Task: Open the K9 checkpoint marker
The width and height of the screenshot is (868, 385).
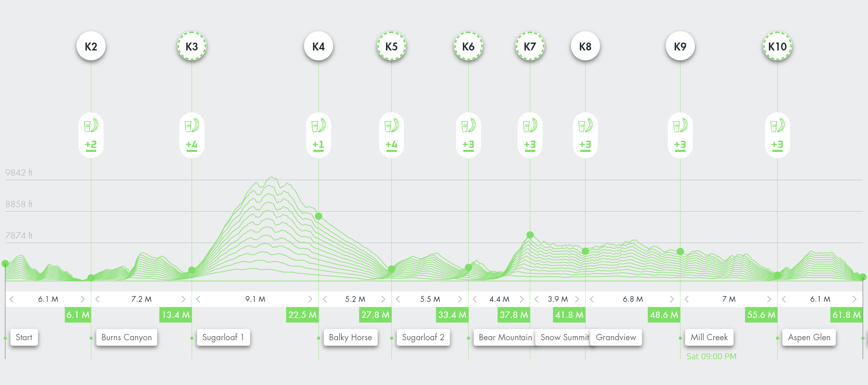Action: coord(680,46)
